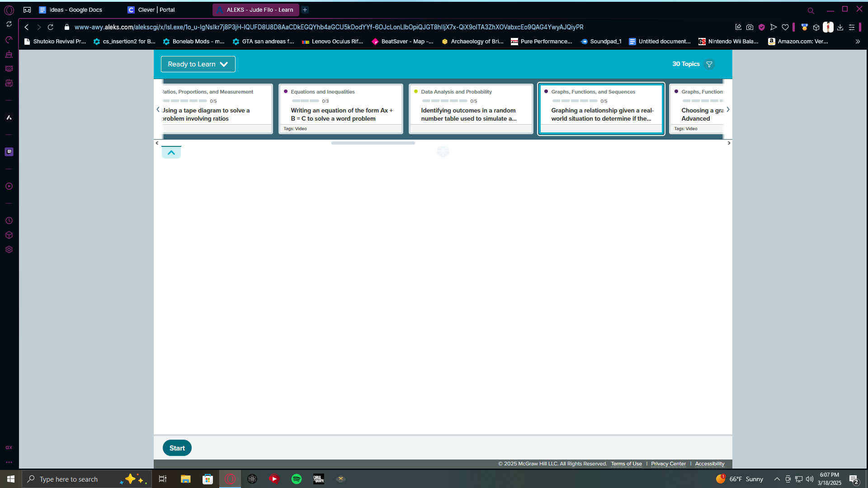Open the Privacy Center link
868x488 pixels.
coord(668,464)
